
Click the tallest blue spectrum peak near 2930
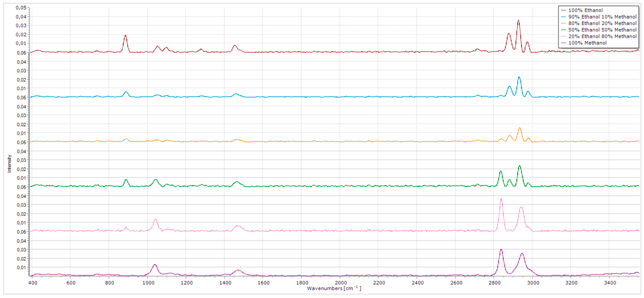(519, 77)
